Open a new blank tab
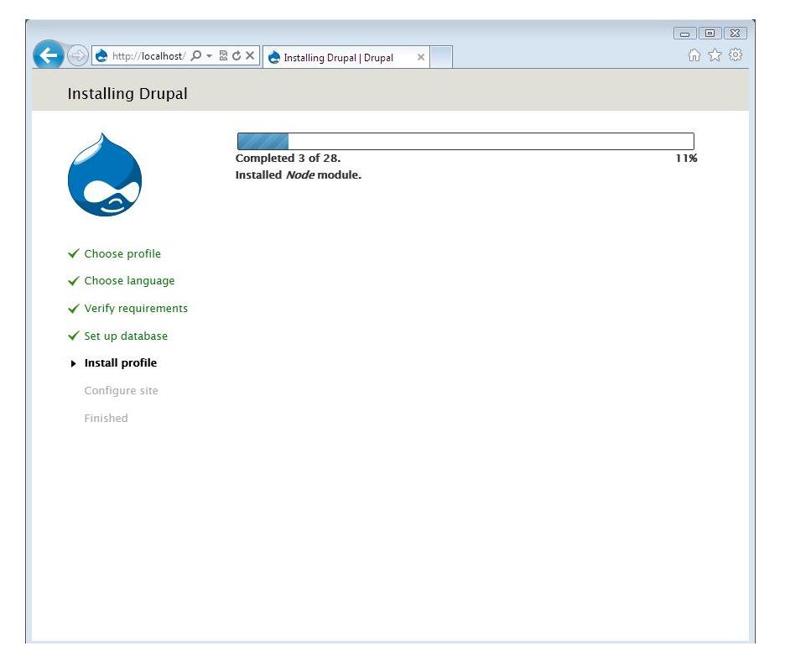785x672 pixels. point(441,57)
